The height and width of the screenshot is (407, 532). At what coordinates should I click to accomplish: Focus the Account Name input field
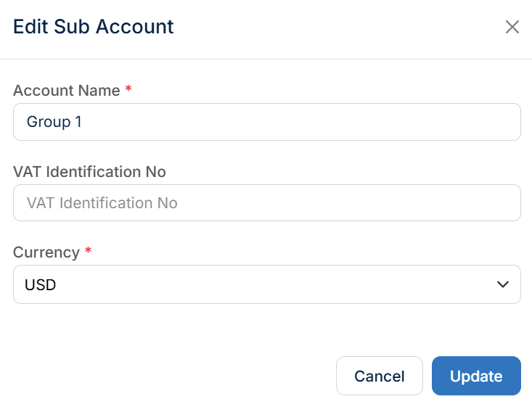(x=266, y=122)
